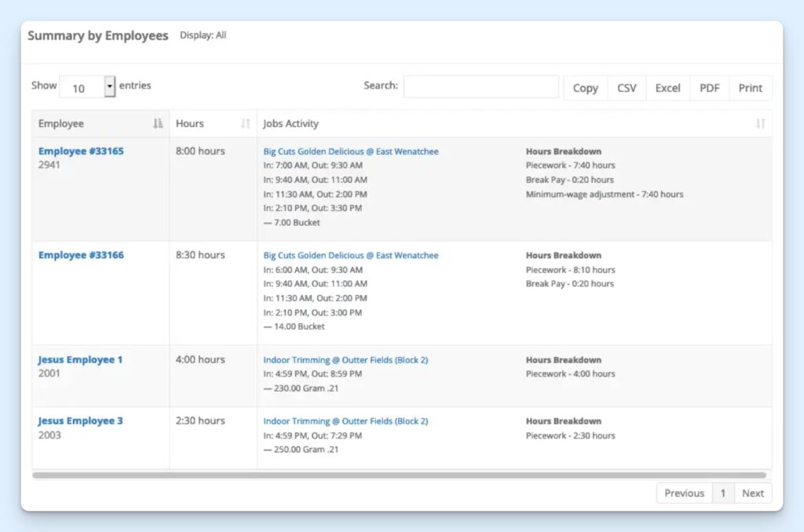Viewport: 804px width, 532px height.
Task: Expand the entries-per-page selector arrow
Action: point(110,86)
